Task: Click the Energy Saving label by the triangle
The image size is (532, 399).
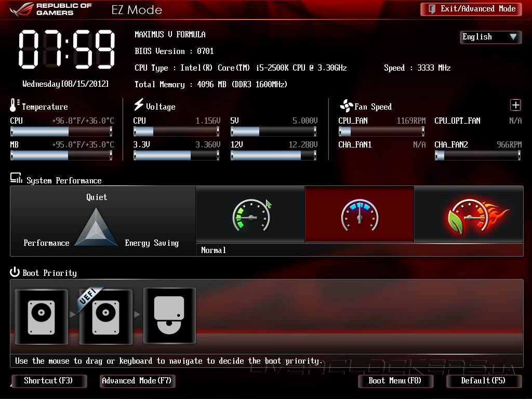Action: pos(152,243)
